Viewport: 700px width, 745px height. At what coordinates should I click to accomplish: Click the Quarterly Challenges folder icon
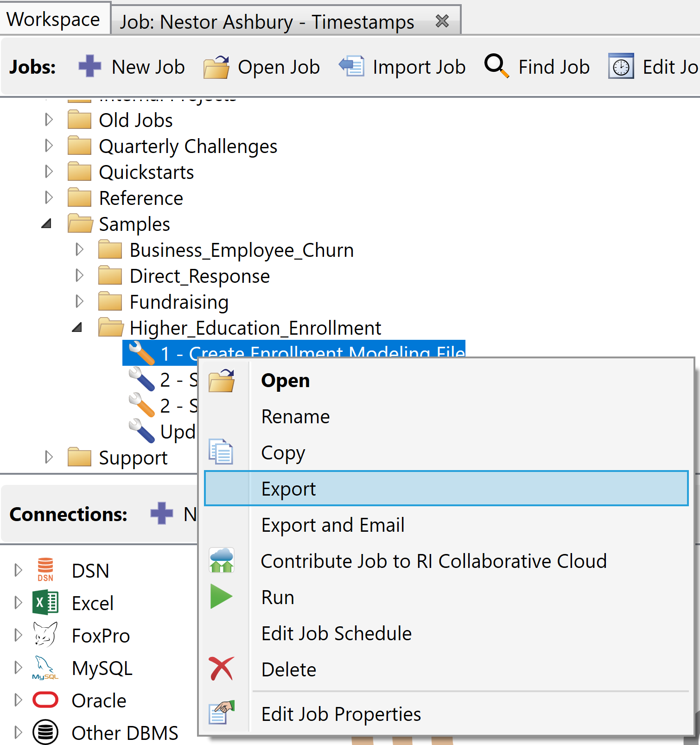coord(79,146)
